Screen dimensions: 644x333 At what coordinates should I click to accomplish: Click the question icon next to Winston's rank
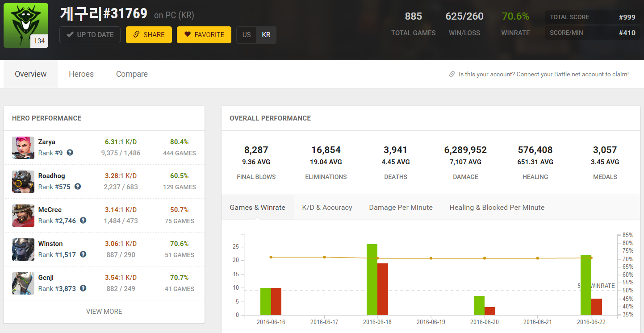tap(83, 254)
